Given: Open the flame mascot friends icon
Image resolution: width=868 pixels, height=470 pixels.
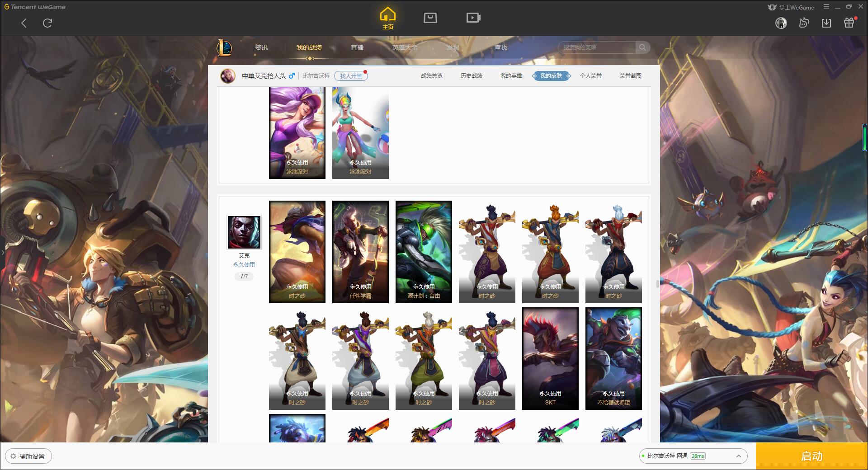Looking at the screenshot, I should pos(804,23).
